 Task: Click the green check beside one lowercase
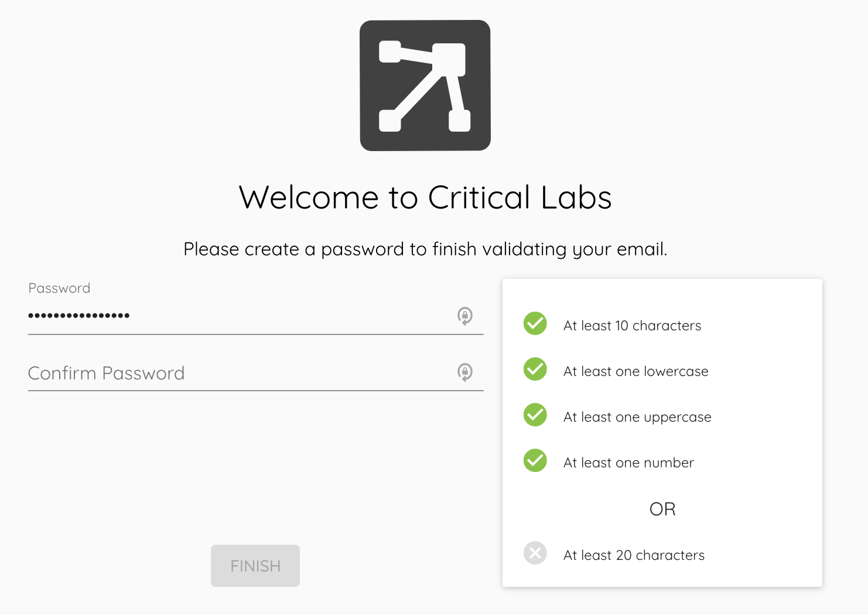[535, 369]
